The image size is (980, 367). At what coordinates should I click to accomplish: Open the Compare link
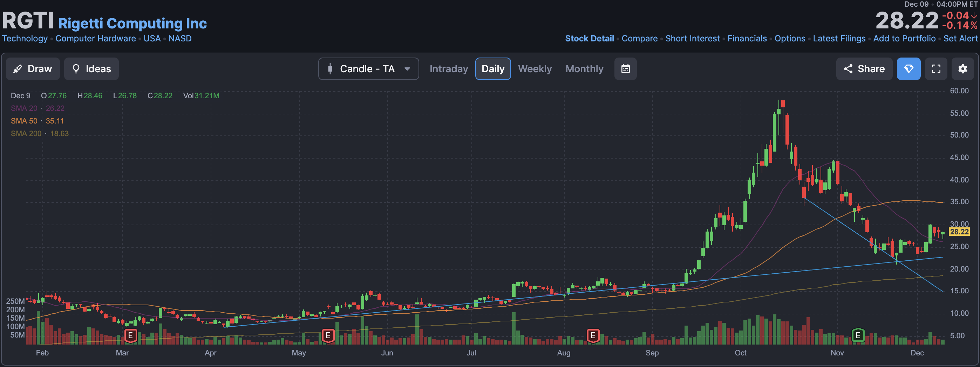(640, 39)
